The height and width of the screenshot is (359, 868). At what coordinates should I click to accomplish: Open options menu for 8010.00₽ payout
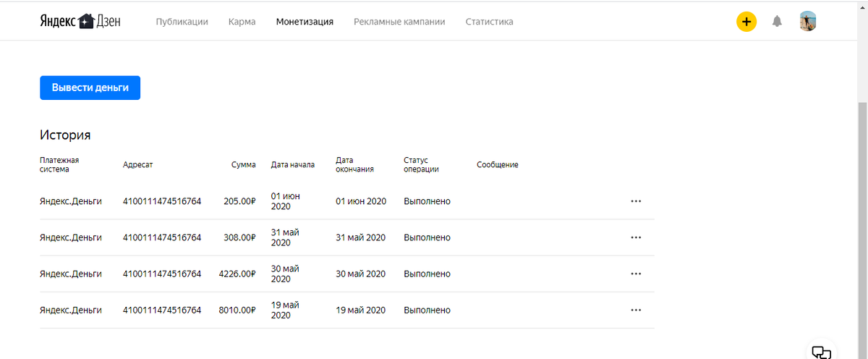coord(636,310)
